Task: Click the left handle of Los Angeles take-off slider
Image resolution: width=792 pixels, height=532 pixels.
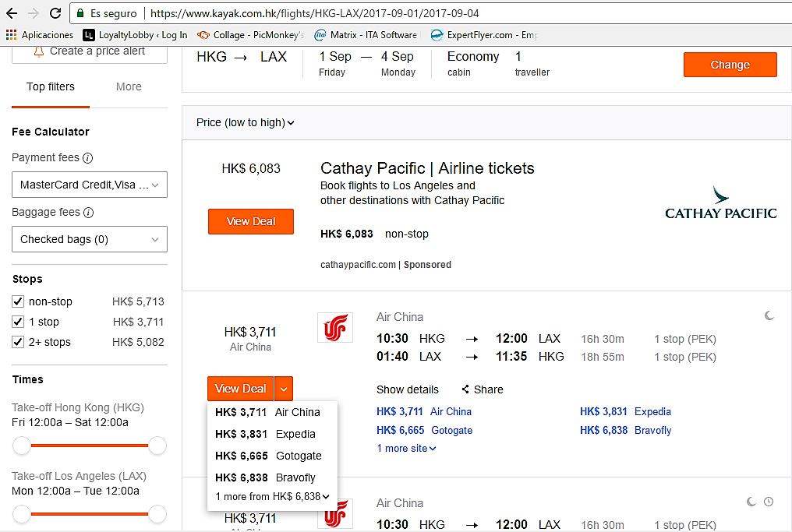Action: 22,514
